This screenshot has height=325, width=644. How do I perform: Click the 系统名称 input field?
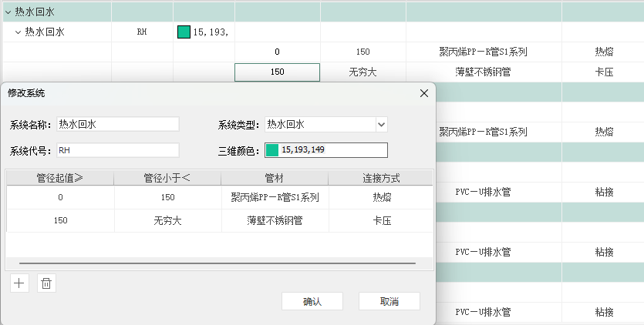pos(117,124)
